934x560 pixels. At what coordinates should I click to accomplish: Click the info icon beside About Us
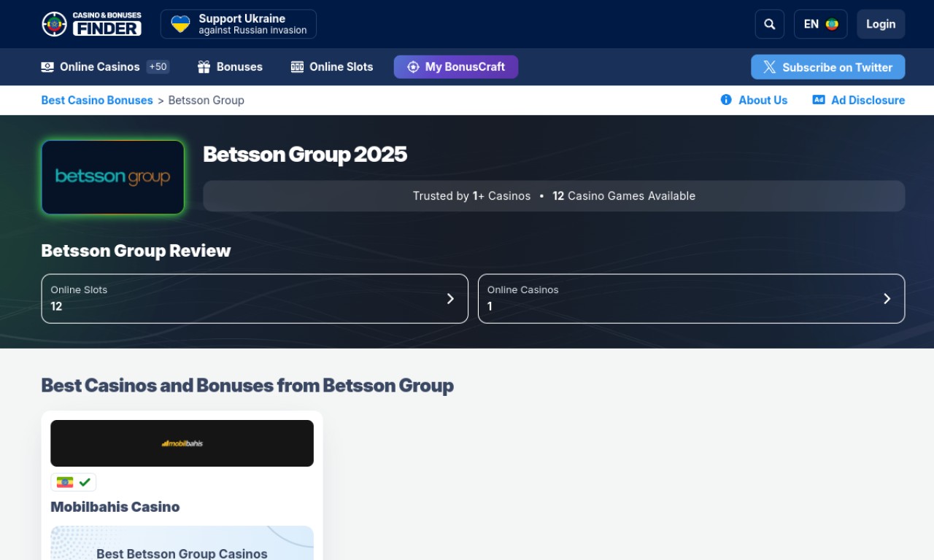coord(726,100)
